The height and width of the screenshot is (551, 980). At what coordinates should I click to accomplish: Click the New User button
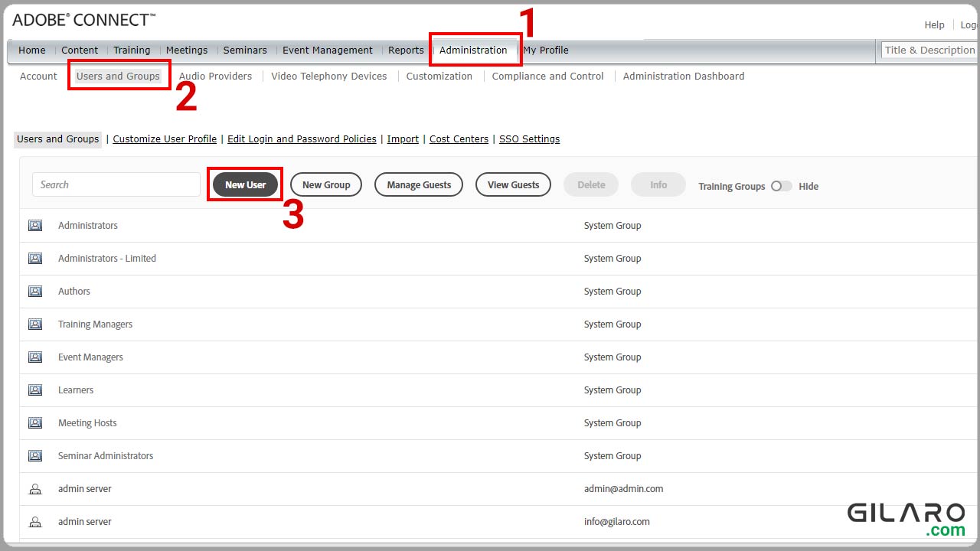[x=245, y=184]
